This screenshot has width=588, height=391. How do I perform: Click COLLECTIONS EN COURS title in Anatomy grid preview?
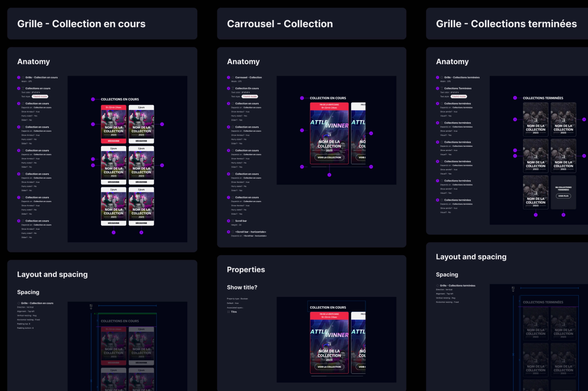click(120, 99)
